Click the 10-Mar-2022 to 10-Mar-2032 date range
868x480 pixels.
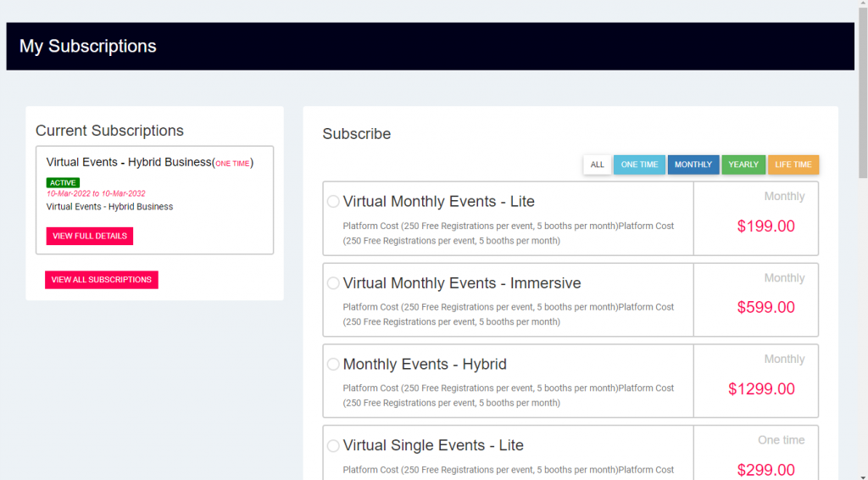tap(96, 193)
